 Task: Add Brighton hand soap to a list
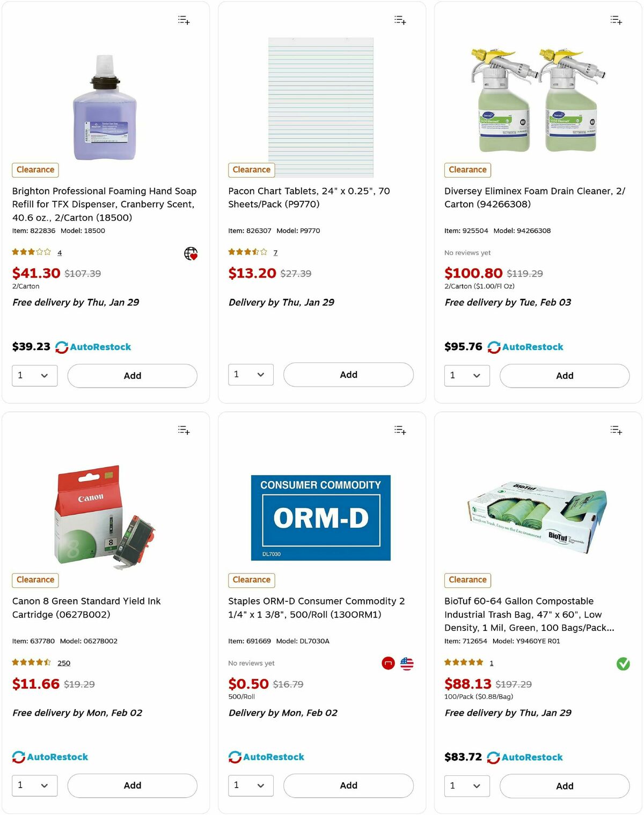[183, 20]
